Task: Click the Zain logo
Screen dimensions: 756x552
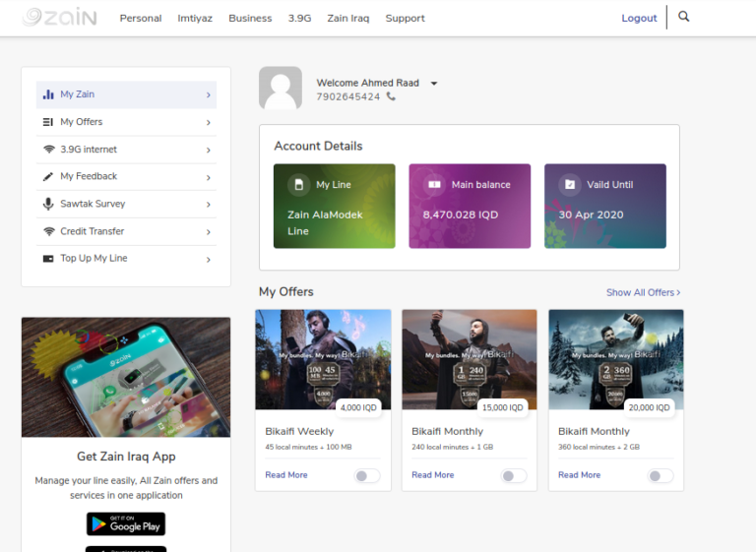Action: coord(59,18)
